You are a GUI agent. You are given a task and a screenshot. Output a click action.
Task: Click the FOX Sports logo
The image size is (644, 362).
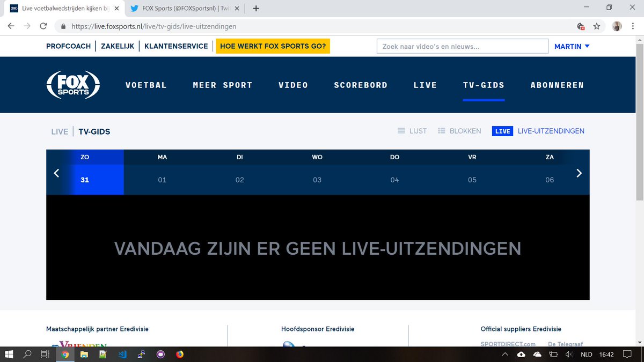(x=73, y=85)
